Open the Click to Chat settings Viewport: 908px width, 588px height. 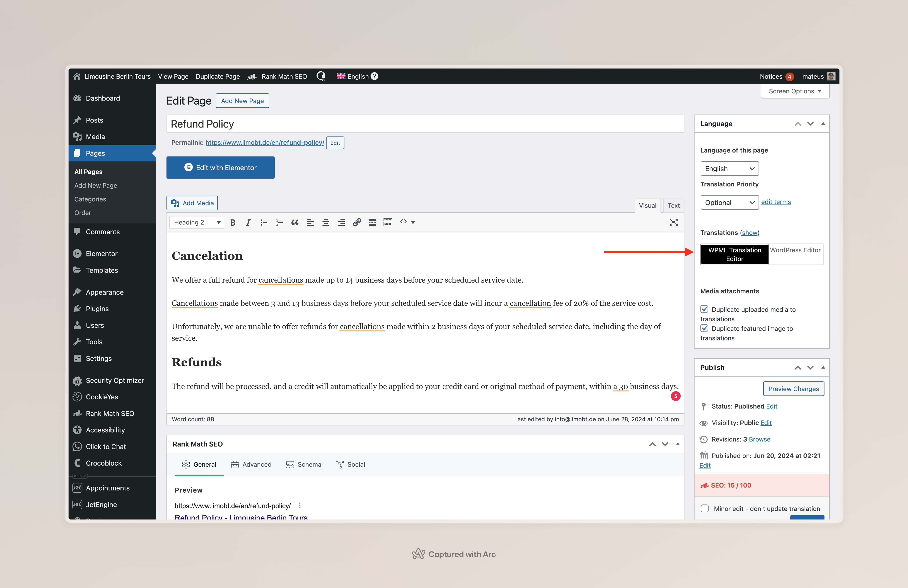(x=112, y=447)
